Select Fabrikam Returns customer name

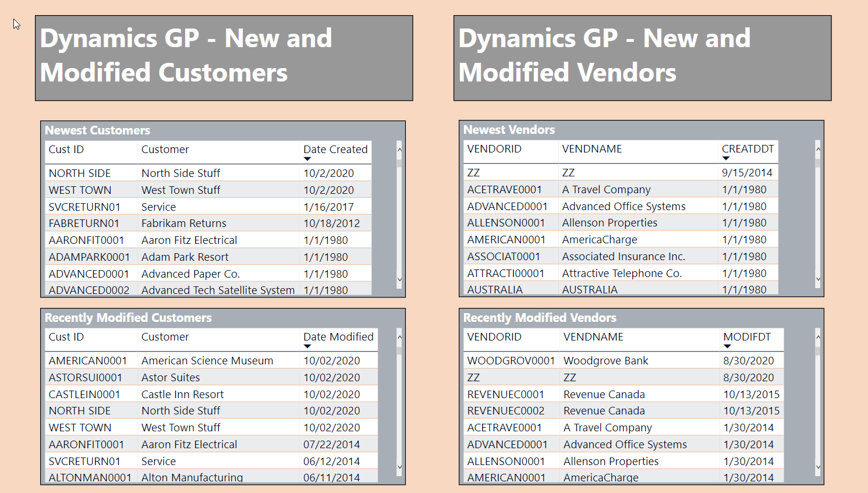coord(184,224)
